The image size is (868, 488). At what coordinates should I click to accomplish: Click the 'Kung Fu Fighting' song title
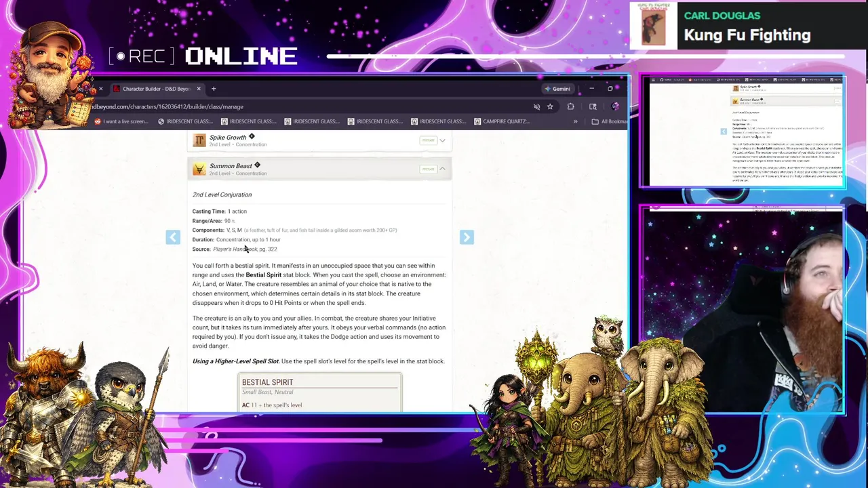click(x=747, y=35)
